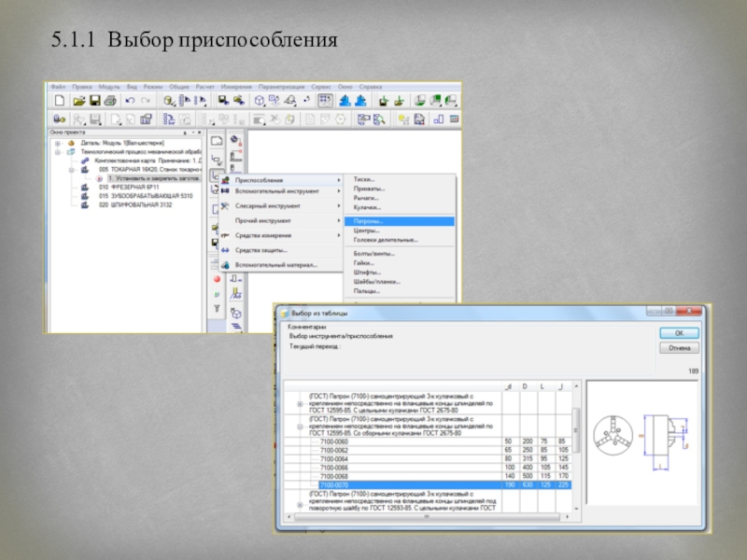Click the red circle icon in side toolbar
The image size is (747, 560).
pyautogui.click(x=217, y=278)
